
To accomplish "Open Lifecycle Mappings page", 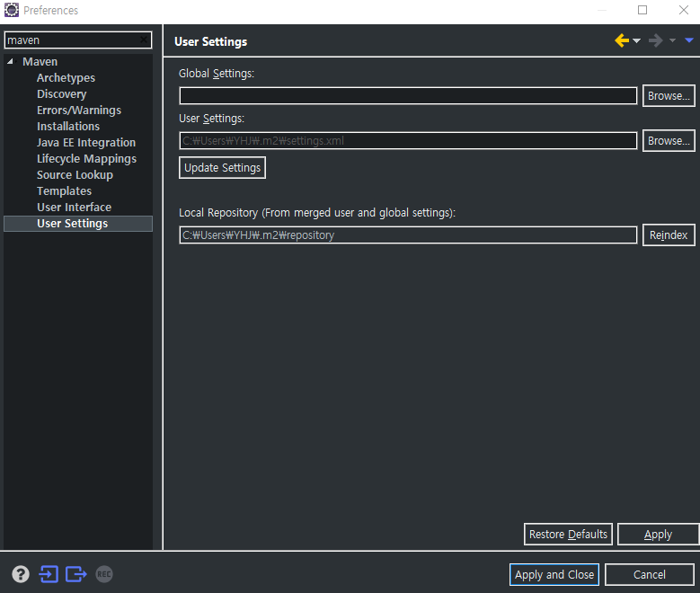I will [x=86, y=158].
